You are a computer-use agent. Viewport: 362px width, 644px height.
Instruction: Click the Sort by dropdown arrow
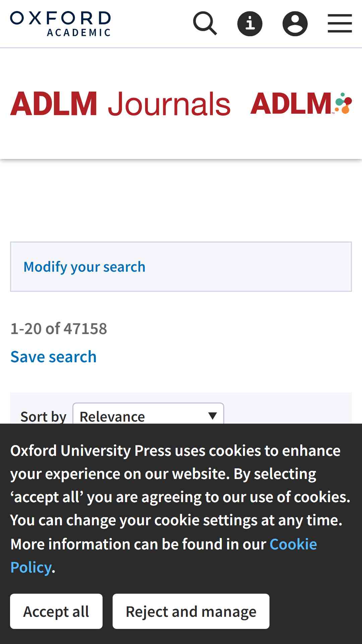pyautogui.click(x=212, y=416)
